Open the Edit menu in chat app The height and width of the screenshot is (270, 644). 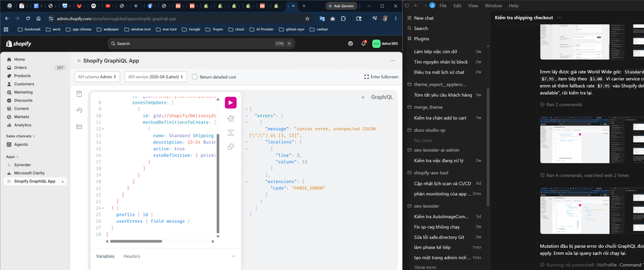pyautogui.click(x=458, y=6)
